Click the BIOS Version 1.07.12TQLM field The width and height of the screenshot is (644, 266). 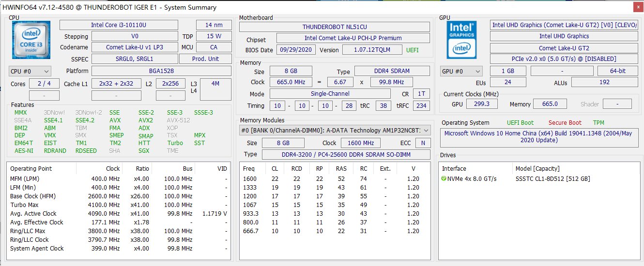click(x=372, y=50)
